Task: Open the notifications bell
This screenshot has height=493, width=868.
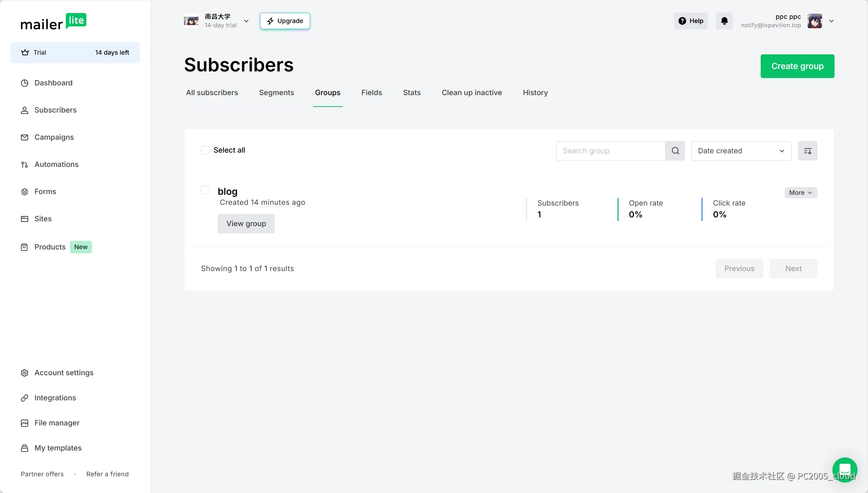Action: pyautogui.click(x=724, y=21)
